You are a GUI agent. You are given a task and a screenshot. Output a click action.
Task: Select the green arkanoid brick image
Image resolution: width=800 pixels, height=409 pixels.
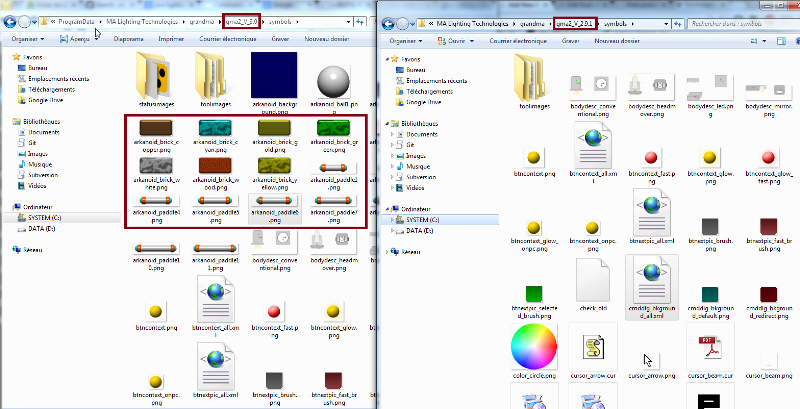[333, 127]
